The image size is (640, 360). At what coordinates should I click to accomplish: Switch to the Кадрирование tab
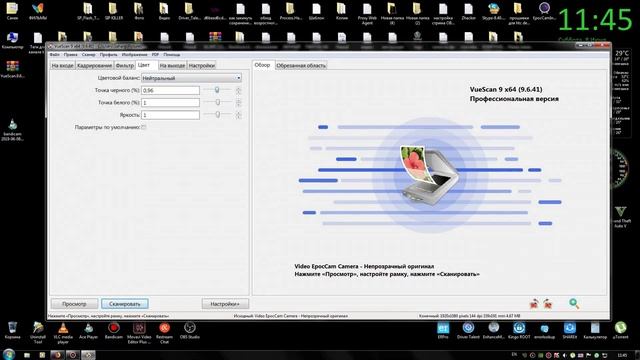coord(94,65)
